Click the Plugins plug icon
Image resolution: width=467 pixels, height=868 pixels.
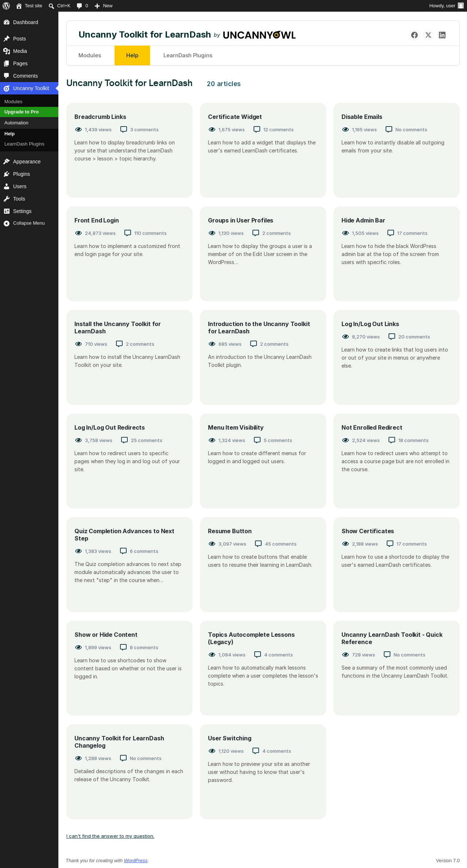point(7,174)
